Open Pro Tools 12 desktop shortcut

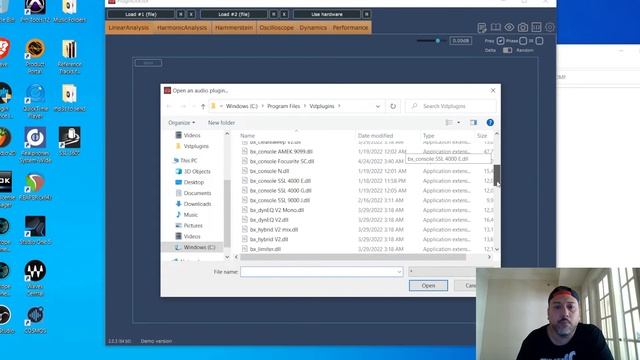(x=35, y=11)
